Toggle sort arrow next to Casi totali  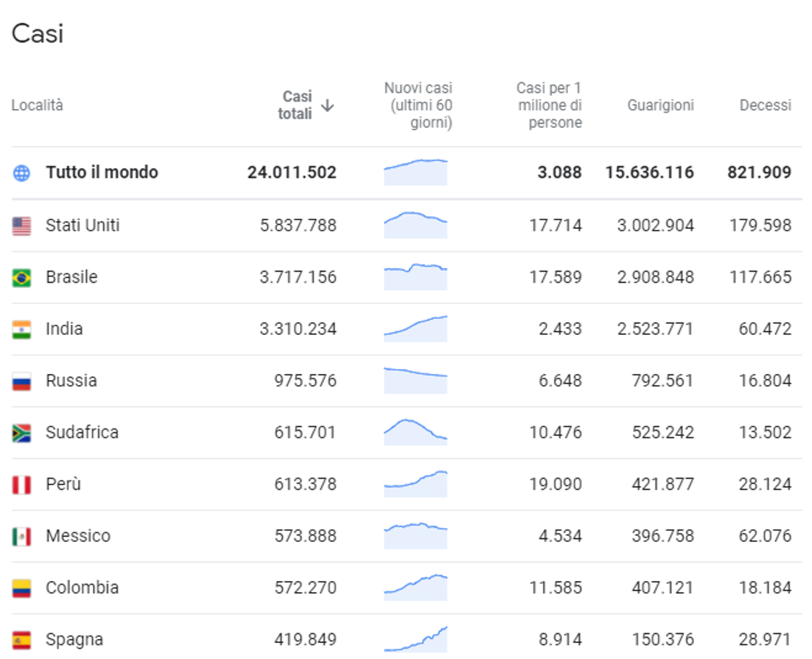pos(327,105)
